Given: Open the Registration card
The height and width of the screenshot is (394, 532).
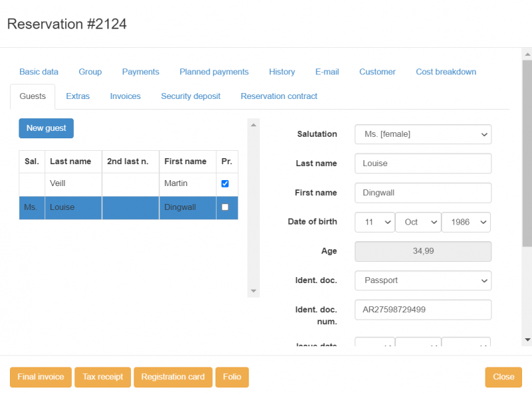Looking at the screenshot, I should [x=173, y=377].
